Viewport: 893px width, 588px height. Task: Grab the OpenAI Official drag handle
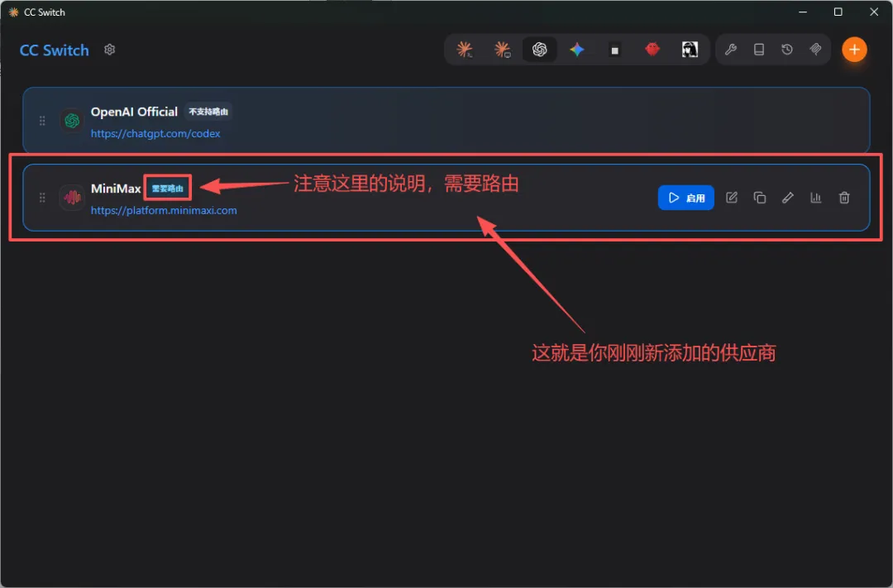(x=42, y=121)
